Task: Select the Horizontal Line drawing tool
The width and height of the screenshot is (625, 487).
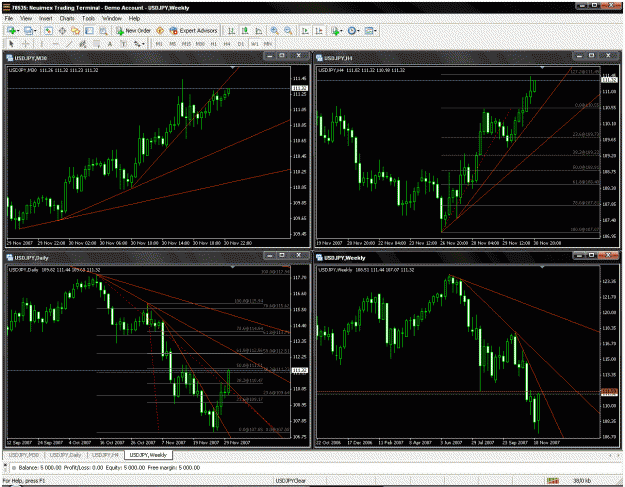Action: tap(55, 44)
